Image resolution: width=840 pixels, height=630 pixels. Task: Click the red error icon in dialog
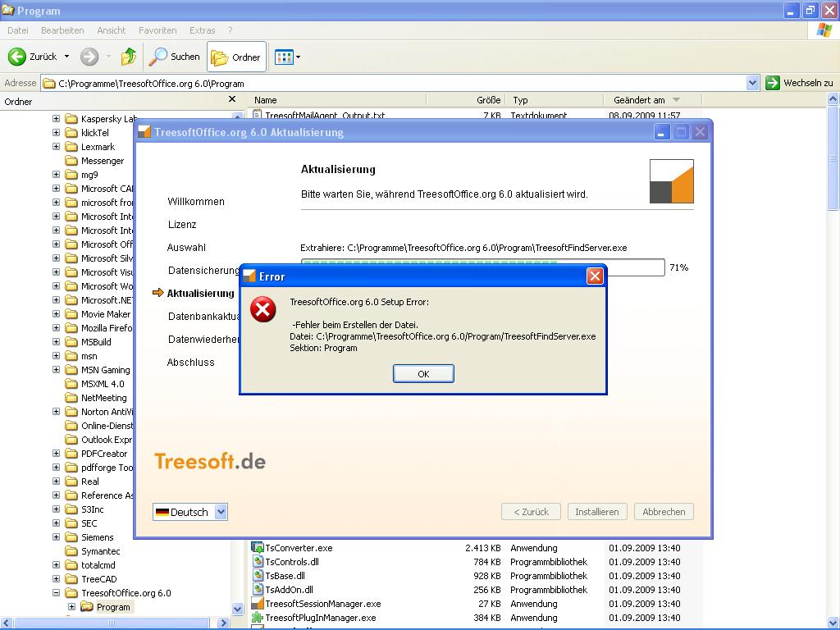(263, 309)
